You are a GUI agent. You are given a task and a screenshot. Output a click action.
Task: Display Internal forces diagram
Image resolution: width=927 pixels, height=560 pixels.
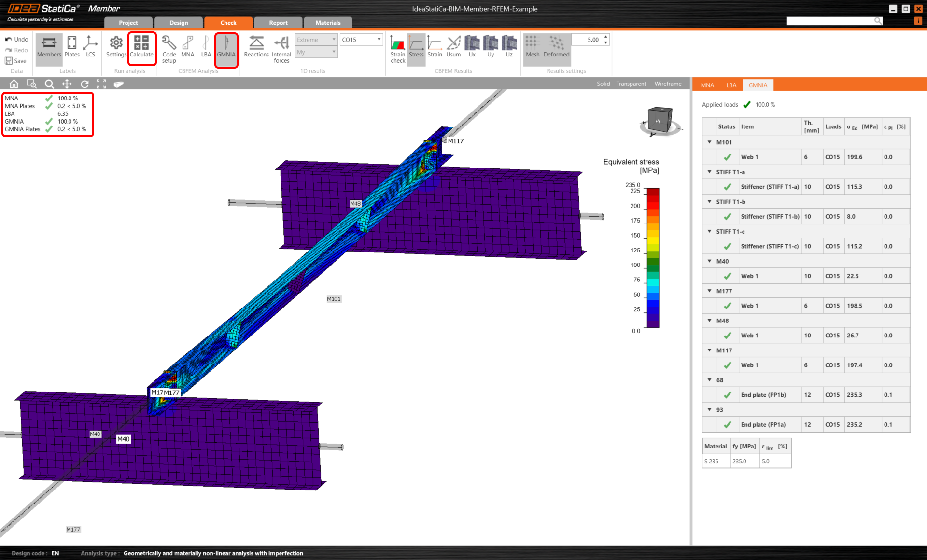[281, 48]
